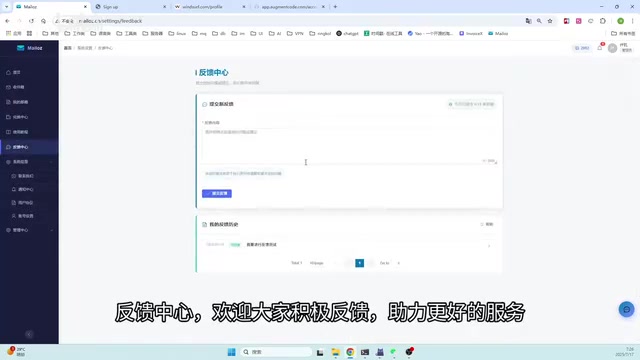Screen dimensions: 640x360
Task: Click the browser back button
Action: [x=7, y=21]
